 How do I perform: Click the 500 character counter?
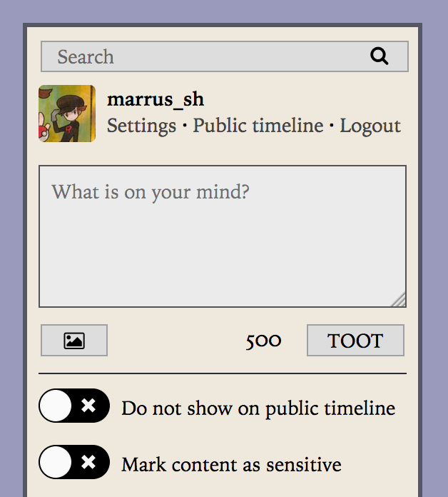pyautogui.click(x=263, y=341)
